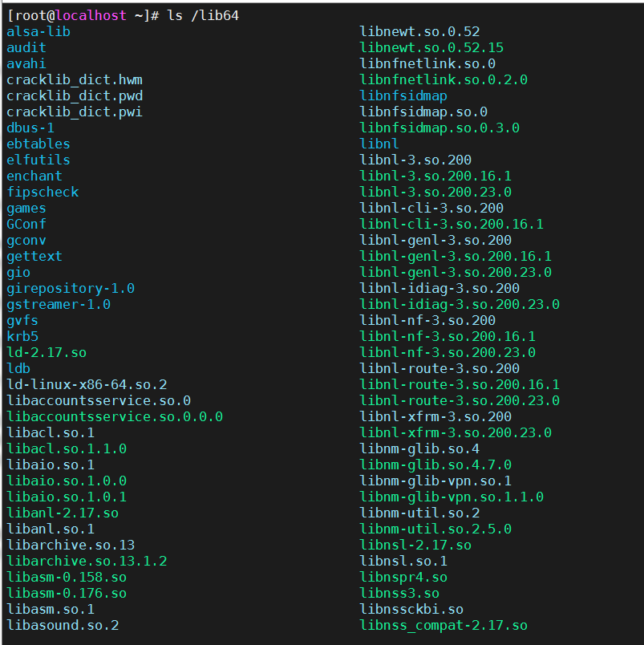644x645 pixels.
Task: Click the cracklib_dict.hwm file name
Action: (75, 79)
